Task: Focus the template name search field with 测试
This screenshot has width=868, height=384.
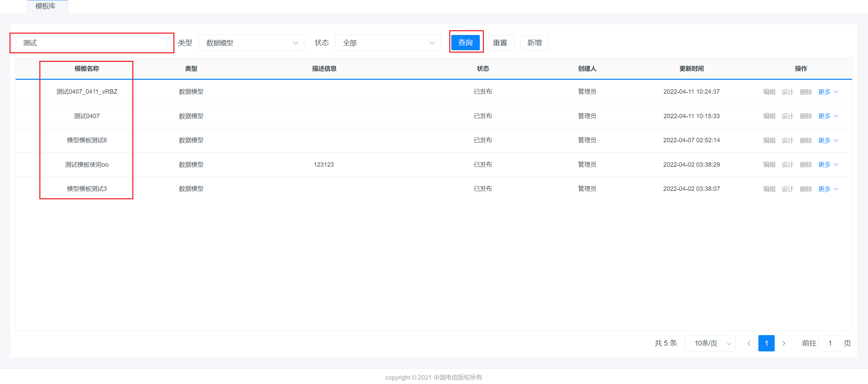Action: pyautogui.click(x=92, y=43)
